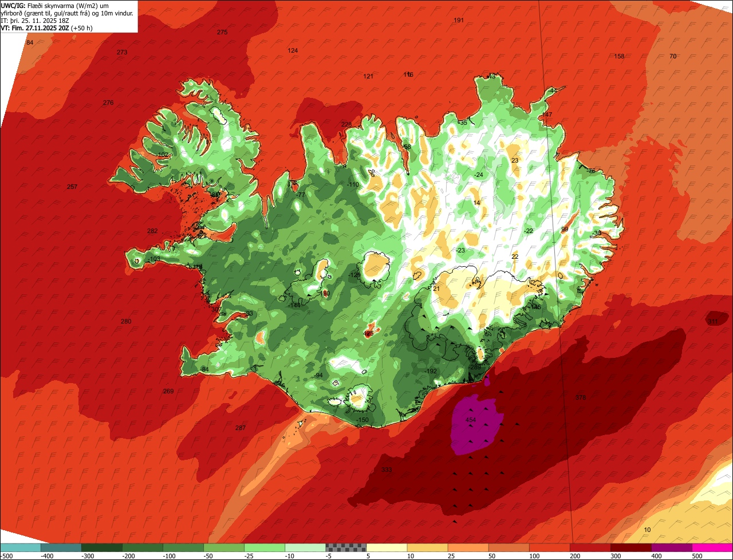Select the 21 value west of Vatnajökull
Viewport: 733px width, 560px height.
436,289
